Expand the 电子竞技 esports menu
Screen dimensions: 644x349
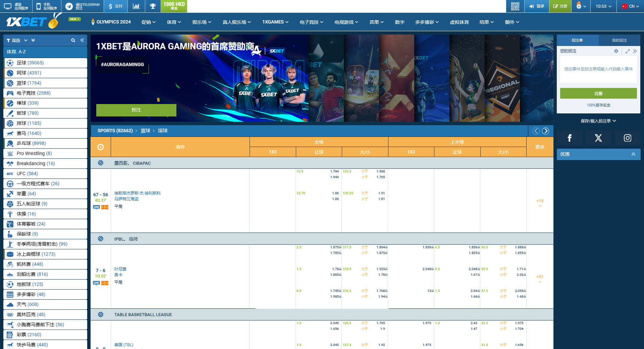pyautogui.click(x=311, y=22)
